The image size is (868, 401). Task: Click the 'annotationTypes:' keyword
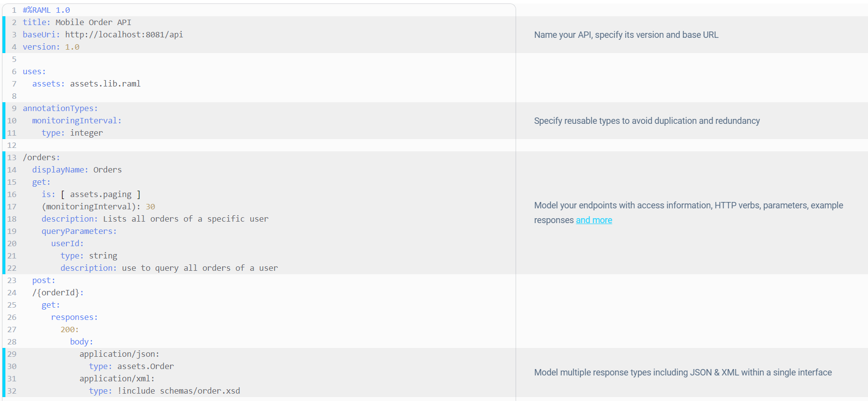pyautogui.click(x=60, y=109)
